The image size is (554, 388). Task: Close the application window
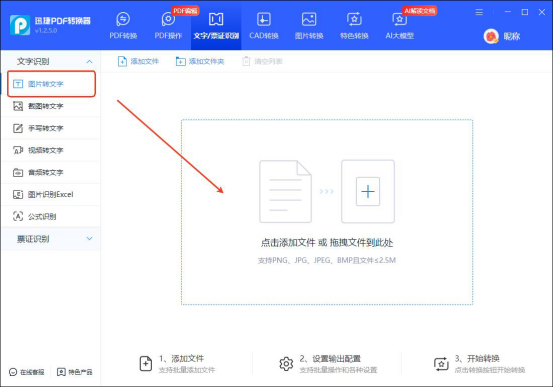pyautogui.click(x=542, y=12)
